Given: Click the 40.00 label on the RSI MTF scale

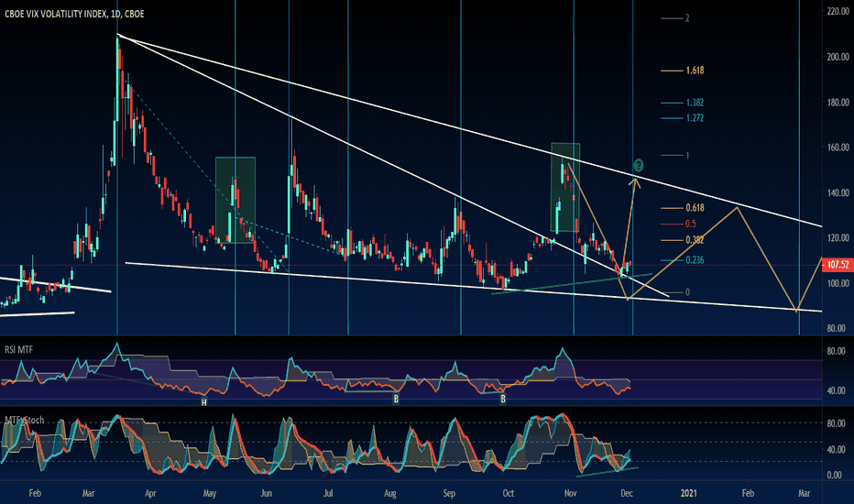Looking at the screenshot, I should [836, 390].
